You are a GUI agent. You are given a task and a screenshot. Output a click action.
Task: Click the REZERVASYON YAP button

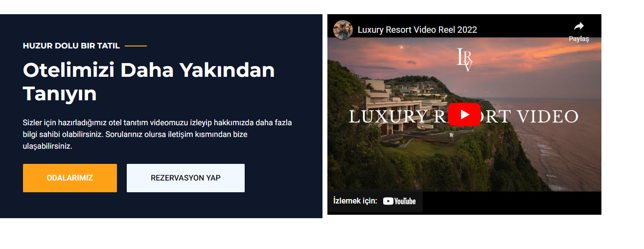(185, 178)
